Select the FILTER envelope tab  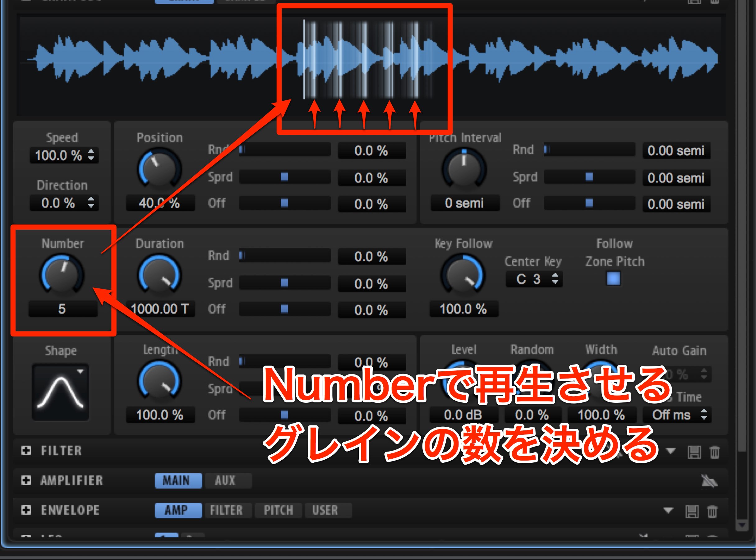click(228, 510)
